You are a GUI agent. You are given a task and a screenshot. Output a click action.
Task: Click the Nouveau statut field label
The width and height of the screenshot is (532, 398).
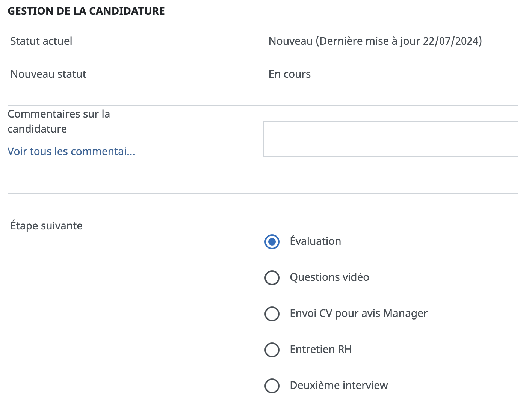(x=48, y=74)
